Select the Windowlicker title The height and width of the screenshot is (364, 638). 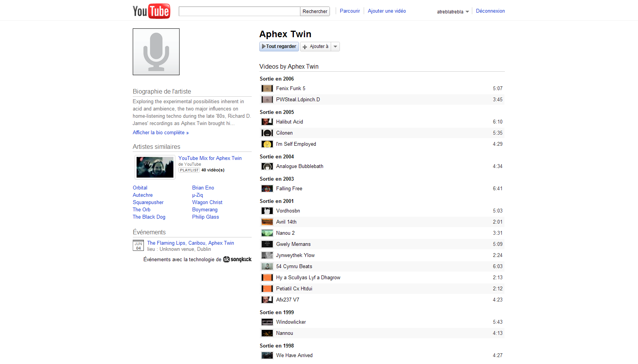291,322
